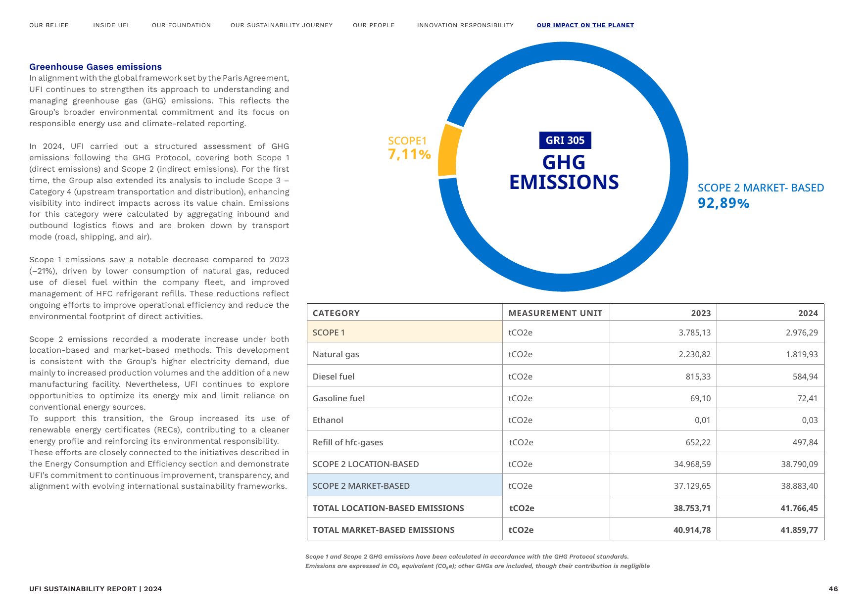Click the total market-based 2024 value 41.859,77
Image resolution: width=868 pixels, height=614 pixels.
point(799,530)
